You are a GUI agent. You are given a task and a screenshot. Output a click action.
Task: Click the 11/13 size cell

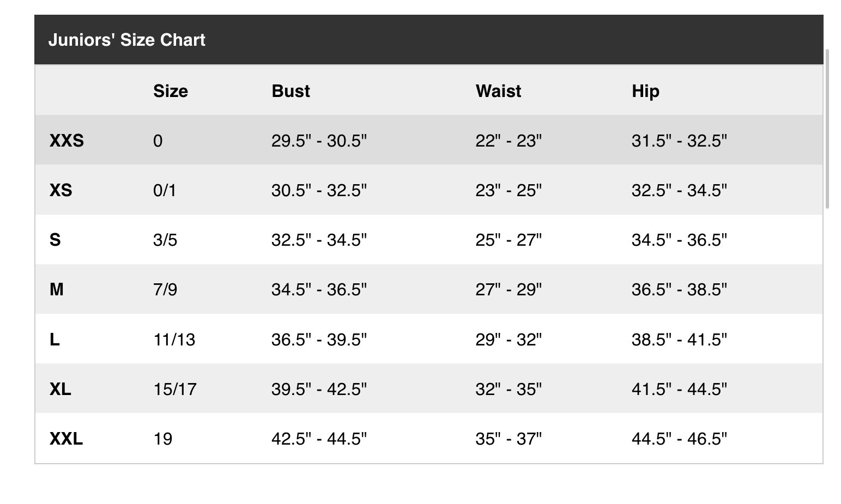click(x=174, y=339)
